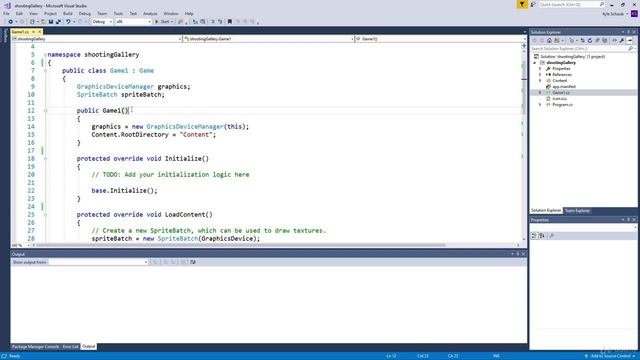Viewport: 640px width, 360px height.
Task: Switch to the Error List tab
Action: point(70,347)
